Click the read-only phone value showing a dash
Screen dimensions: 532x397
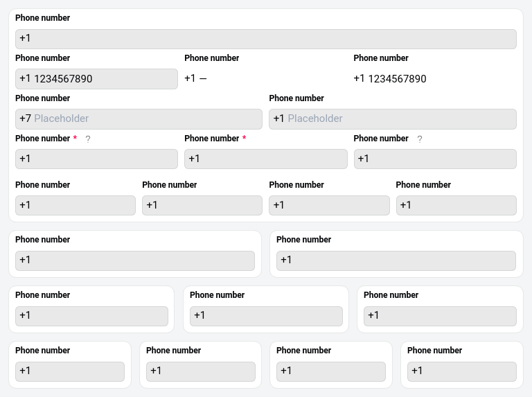(195, 79)
